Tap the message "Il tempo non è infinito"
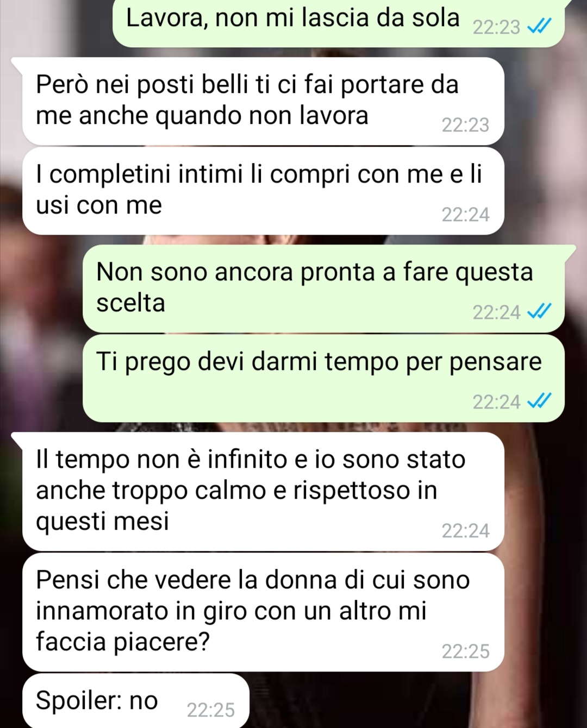Image resolution: width=587 pixels, height=728 pixels. tap(263, 492)
